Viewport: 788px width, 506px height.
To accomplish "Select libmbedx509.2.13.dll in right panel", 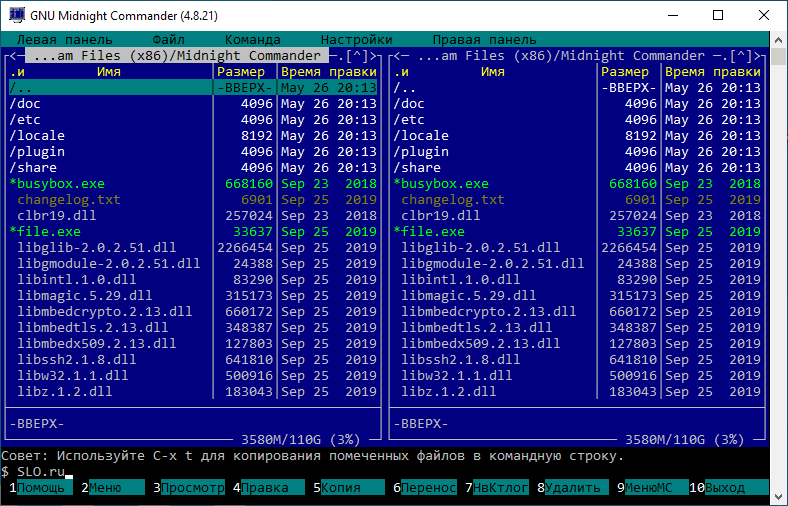I will tap(577, 344).
